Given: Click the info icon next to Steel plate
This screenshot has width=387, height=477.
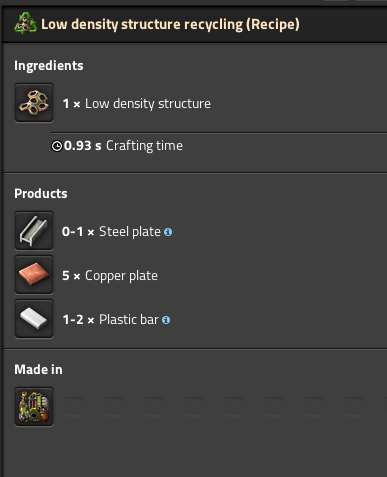Looking at the screenshot, I should click(168, 232).
